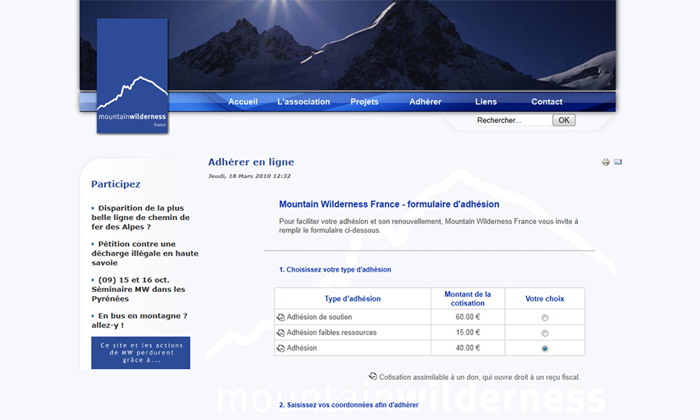The width and height of the screenshot is (700, 420).
Task: Click the OK search button
Action: (x=564, y=120)
